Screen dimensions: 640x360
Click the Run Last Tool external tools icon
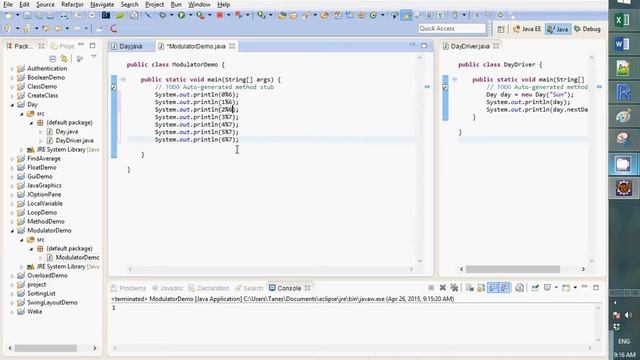point(200,16)
